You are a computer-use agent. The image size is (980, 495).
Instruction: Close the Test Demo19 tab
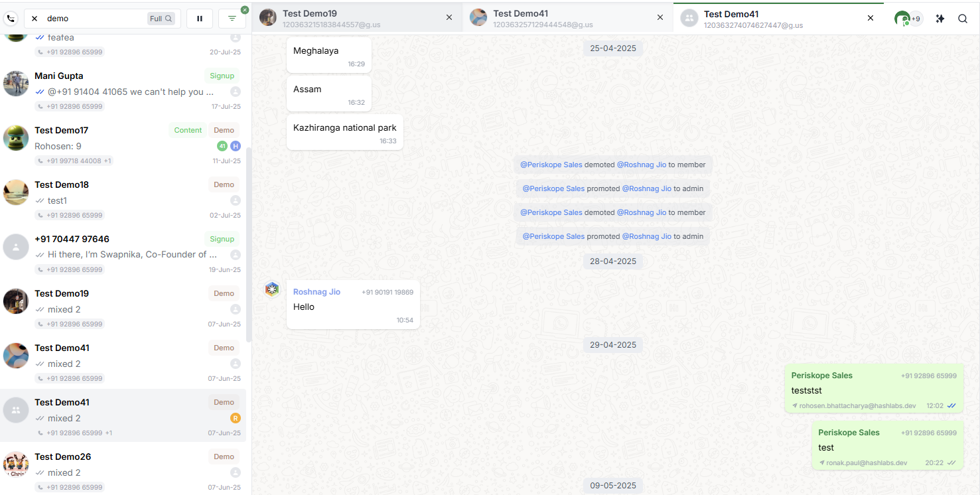pyautogui.click(x=449, y=18)
